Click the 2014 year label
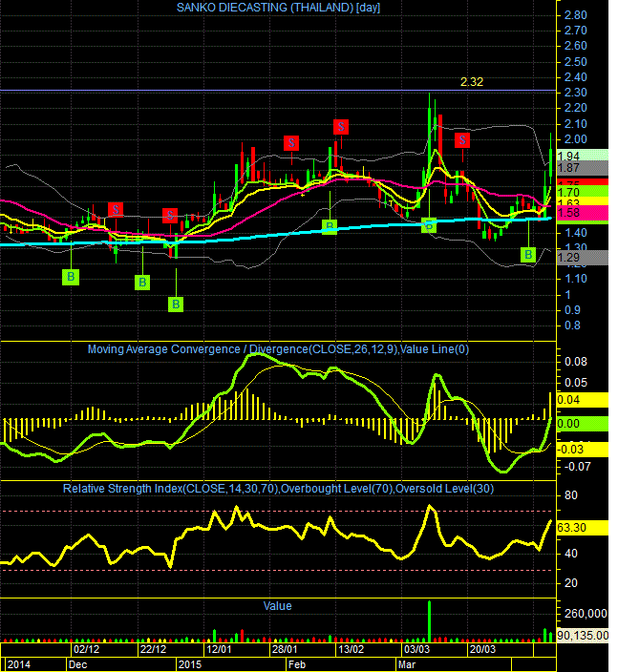 (x=19, y=664)
